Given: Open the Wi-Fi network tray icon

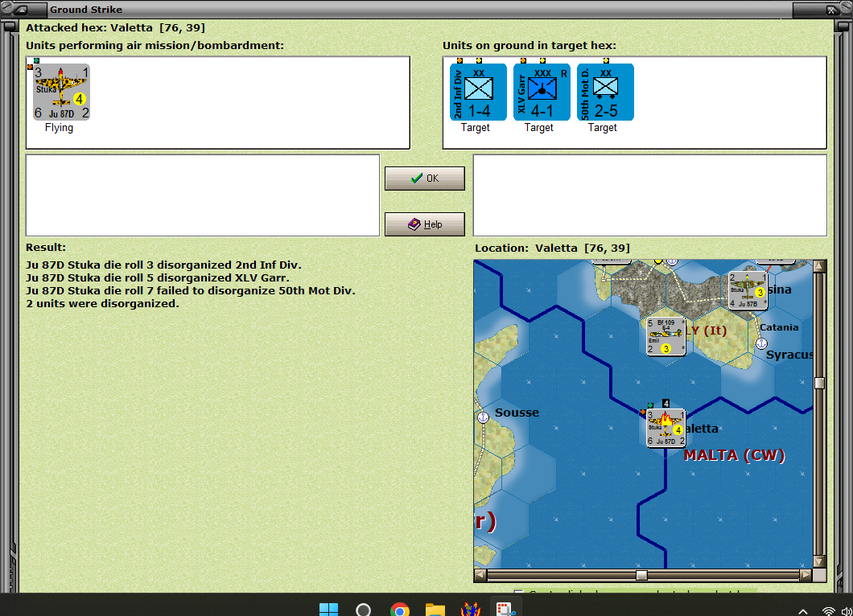Looking at the screenshot, I should (x=829, y=612).
